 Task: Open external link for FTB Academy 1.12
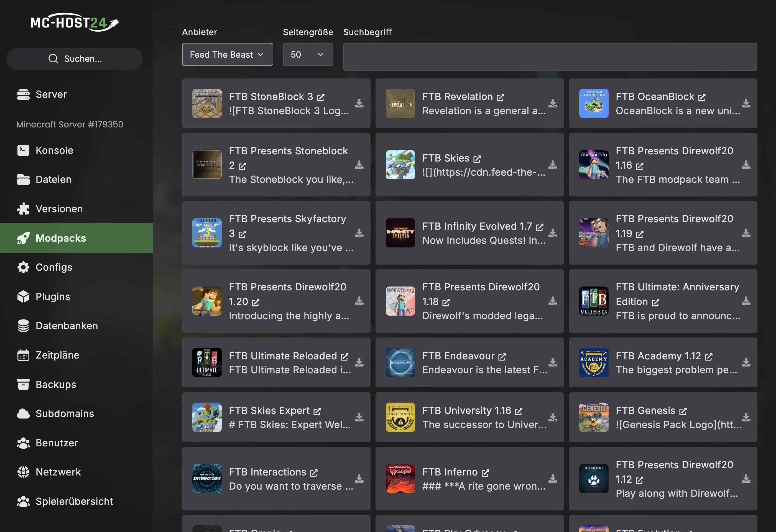click(709, 356)
